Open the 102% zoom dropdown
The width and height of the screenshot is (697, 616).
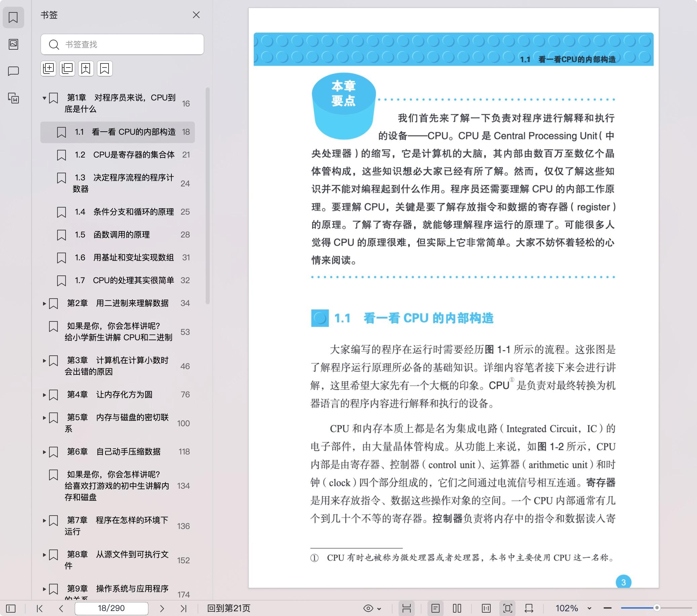coord(589,609)
